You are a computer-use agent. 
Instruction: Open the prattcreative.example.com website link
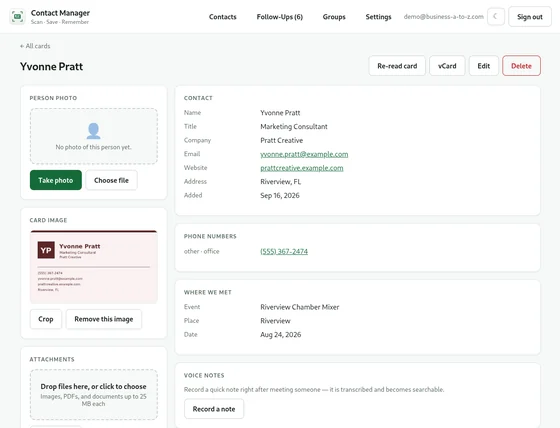coord(301,168)
